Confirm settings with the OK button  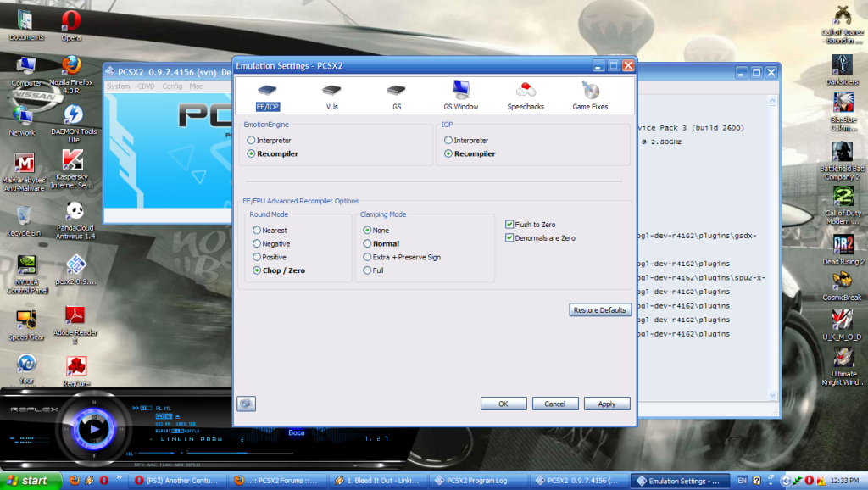504,404
